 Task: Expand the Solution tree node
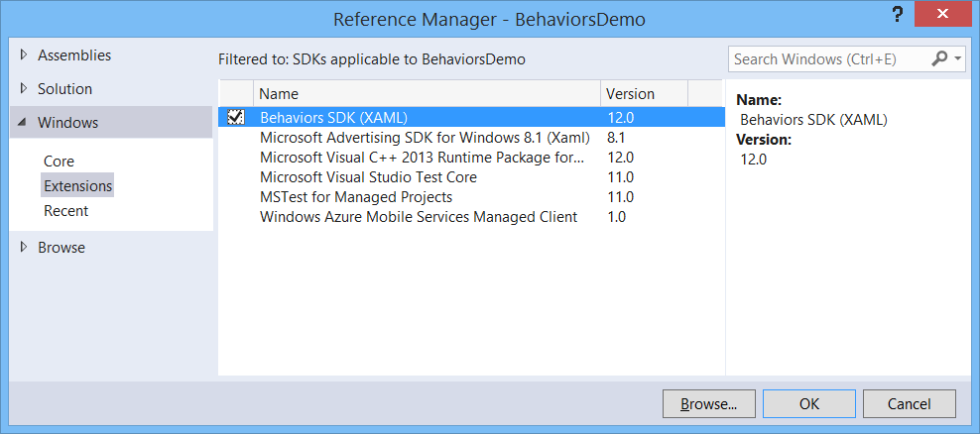click(x=25, y=88)
